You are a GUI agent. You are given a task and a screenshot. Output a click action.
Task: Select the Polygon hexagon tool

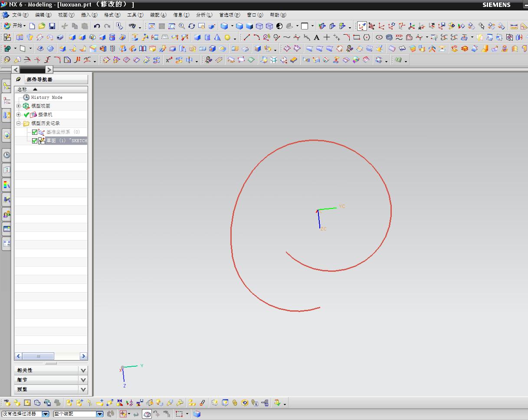(x=367, y=37)
